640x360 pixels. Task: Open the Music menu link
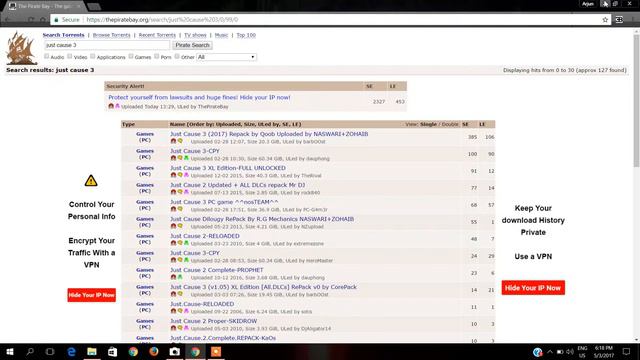point(221,35)
